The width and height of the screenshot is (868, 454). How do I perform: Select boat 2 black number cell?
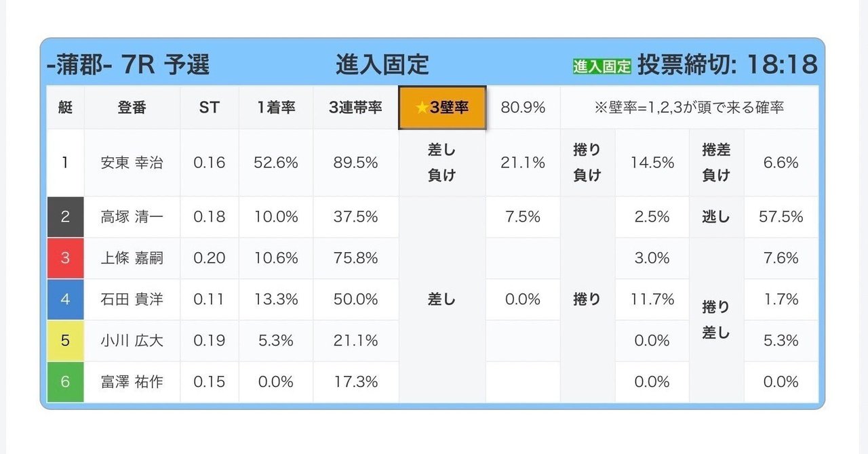pos(65,217)
